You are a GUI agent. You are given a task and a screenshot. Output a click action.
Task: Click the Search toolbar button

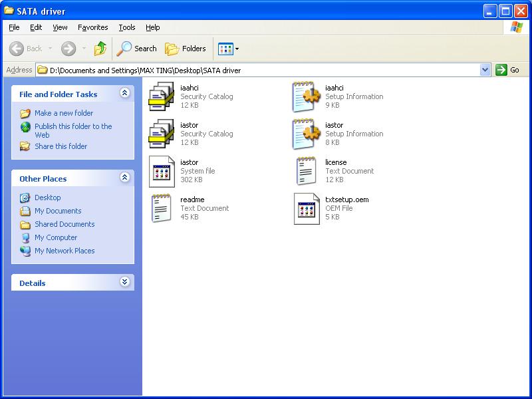pyautogui.click(x=137, y=49)
